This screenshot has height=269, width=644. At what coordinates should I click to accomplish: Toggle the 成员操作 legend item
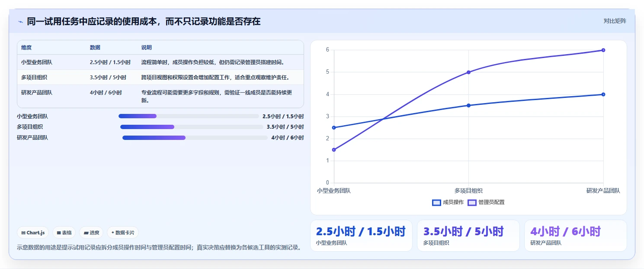click(x=448, y=202)
